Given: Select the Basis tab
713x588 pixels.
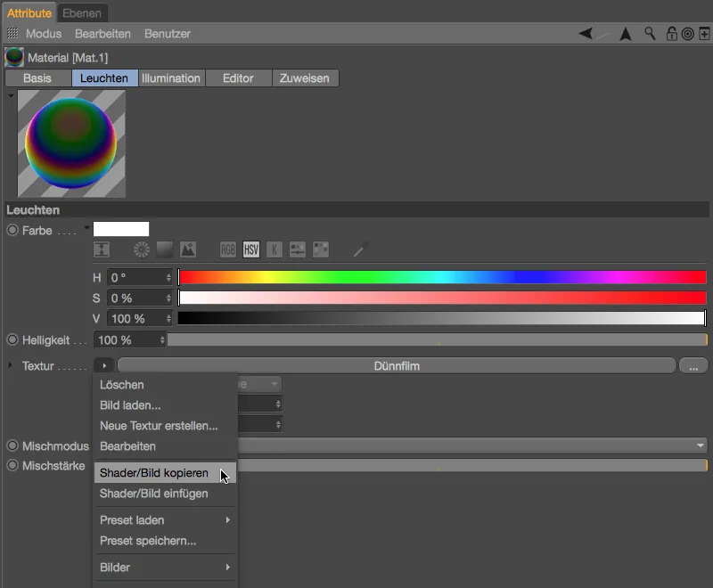Looking at the screenshot, I should 37,78.
